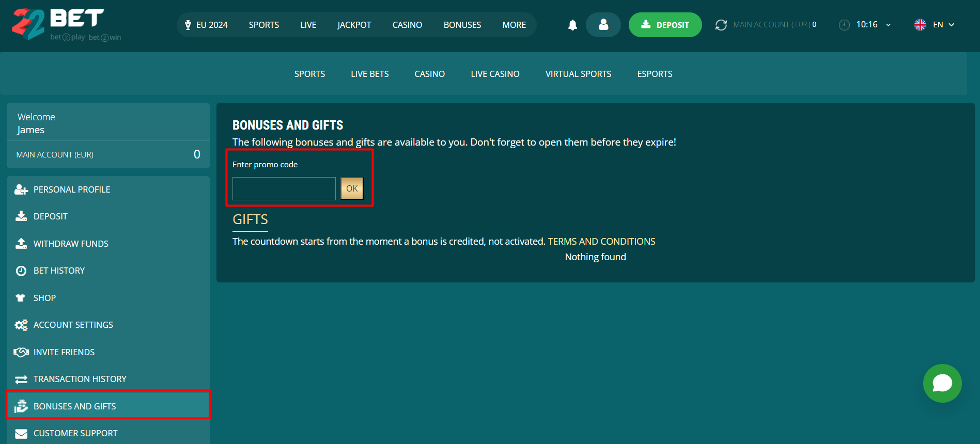Open the MORE menu in top navigation
Image resolution: width=980 pixels, height=444 pixels.
click(514, 25)
